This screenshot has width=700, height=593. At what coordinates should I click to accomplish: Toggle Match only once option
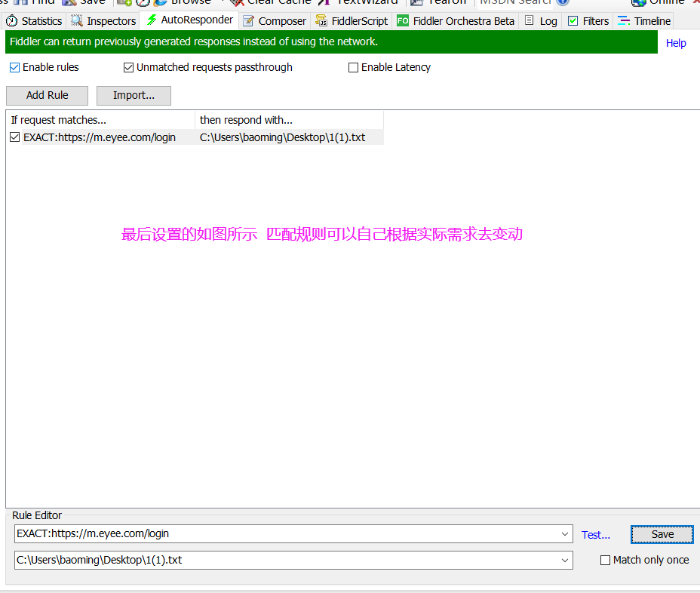(x=605, y=560)
